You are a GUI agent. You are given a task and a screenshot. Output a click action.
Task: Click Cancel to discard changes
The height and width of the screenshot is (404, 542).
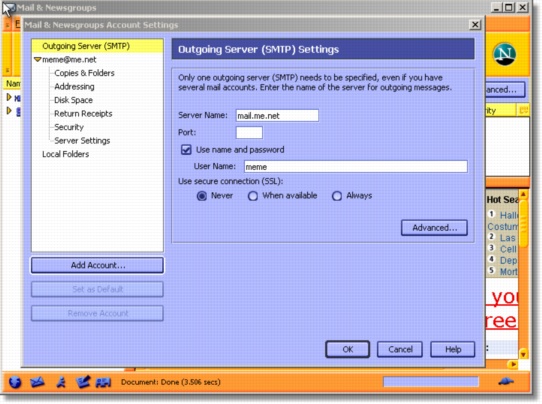point(400,349)
